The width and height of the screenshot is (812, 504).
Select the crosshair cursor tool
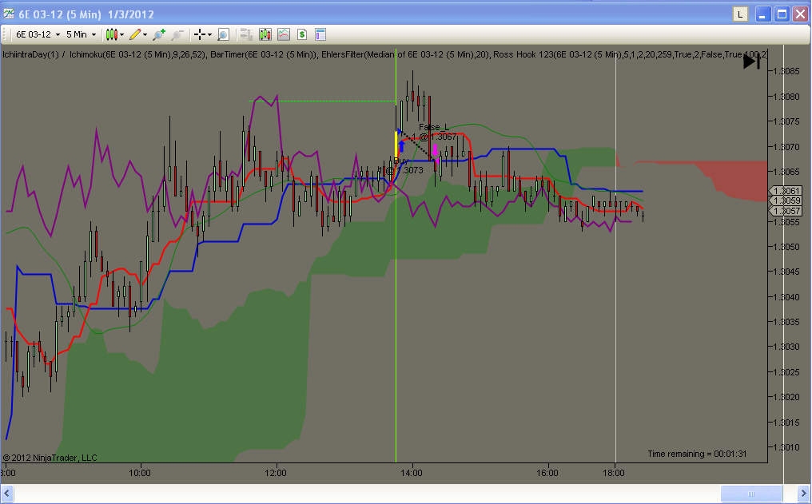pos(200,34)
